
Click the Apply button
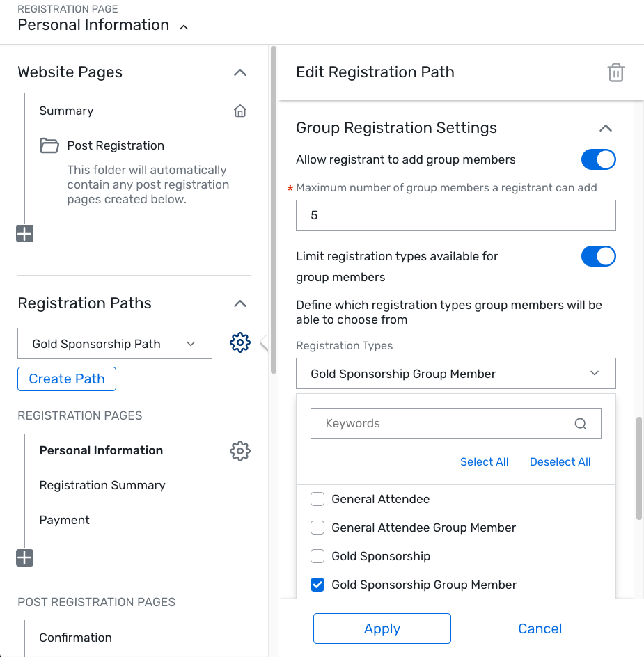382,628
